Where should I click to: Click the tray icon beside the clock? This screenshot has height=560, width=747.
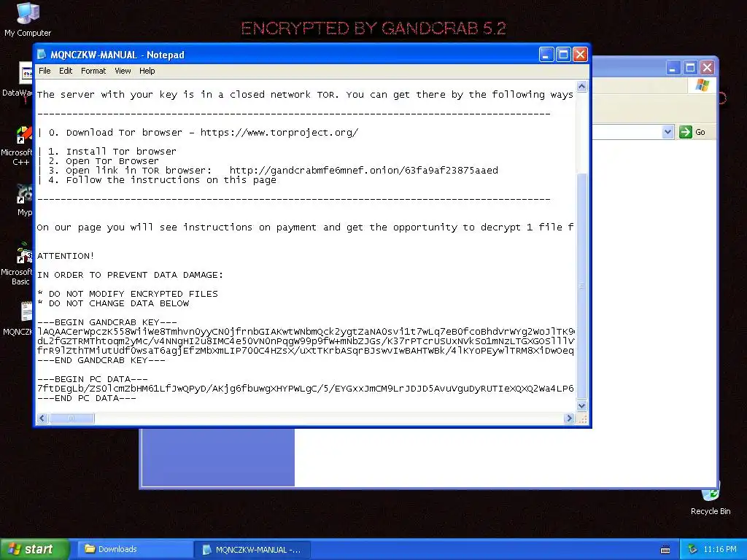(x=692, y=550)
